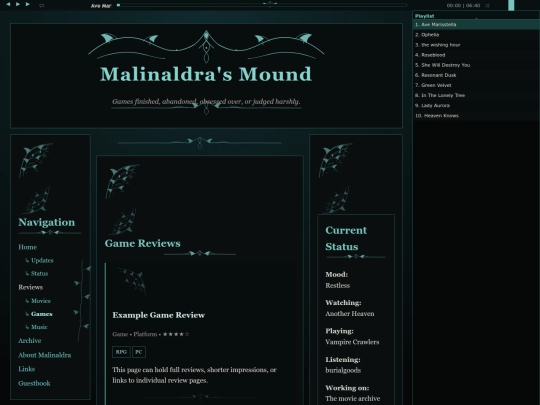The image size is (540, 405).
Task: Click the Current Status heading
Action: point(346,238)
